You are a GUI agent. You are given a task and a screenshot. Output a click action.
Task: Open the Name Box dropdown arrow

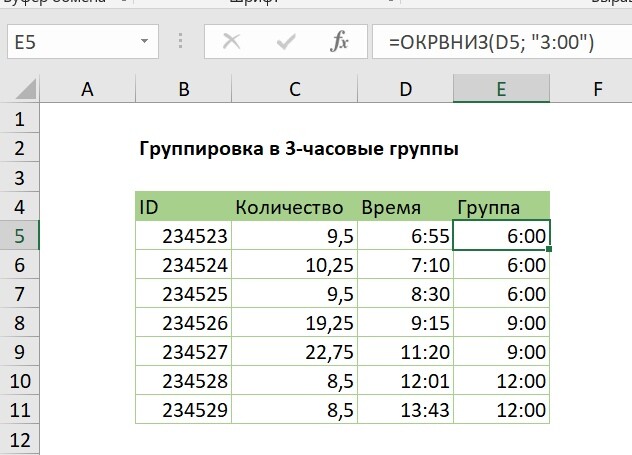144,41
